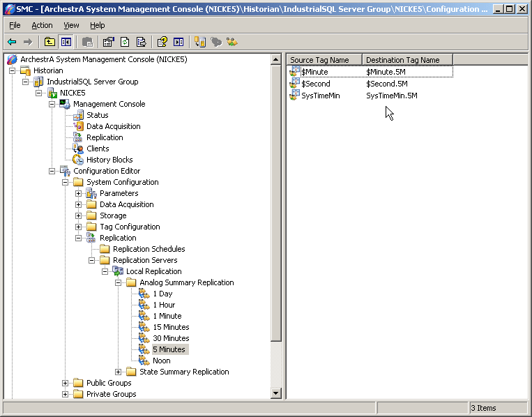Expand the Data Acquisition folder under System Configuration
Viewport: 532px width, 417px height.
(x=78, y=204)
